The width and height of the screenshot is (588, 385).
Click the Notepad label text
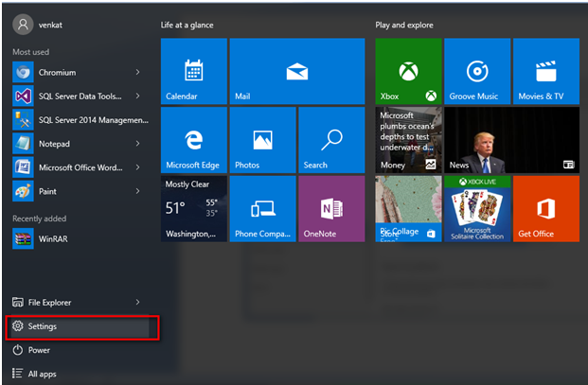coord(54,144)
